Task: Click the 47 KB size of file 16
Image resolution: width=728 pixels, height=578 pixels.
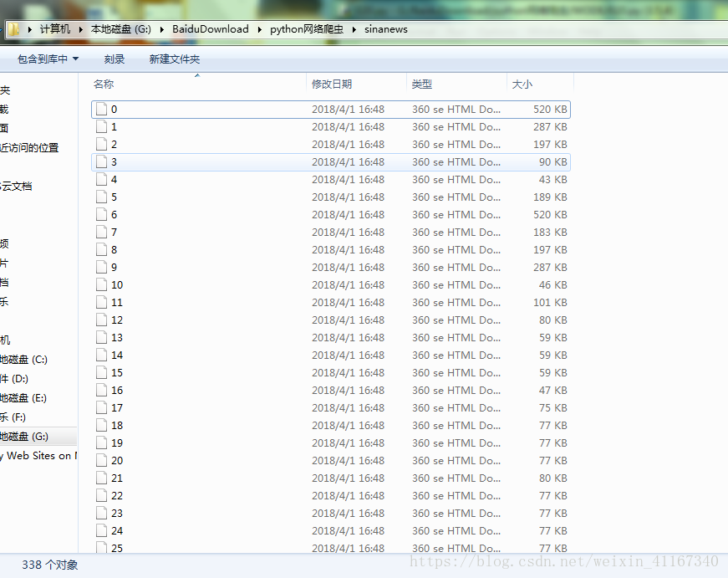Action: point(553,391)
